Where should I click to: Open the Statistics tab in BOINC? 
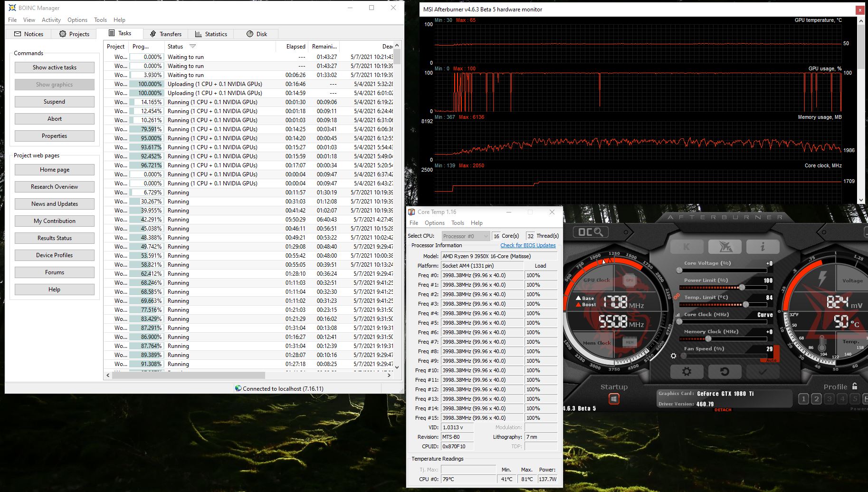click(211, 34)
